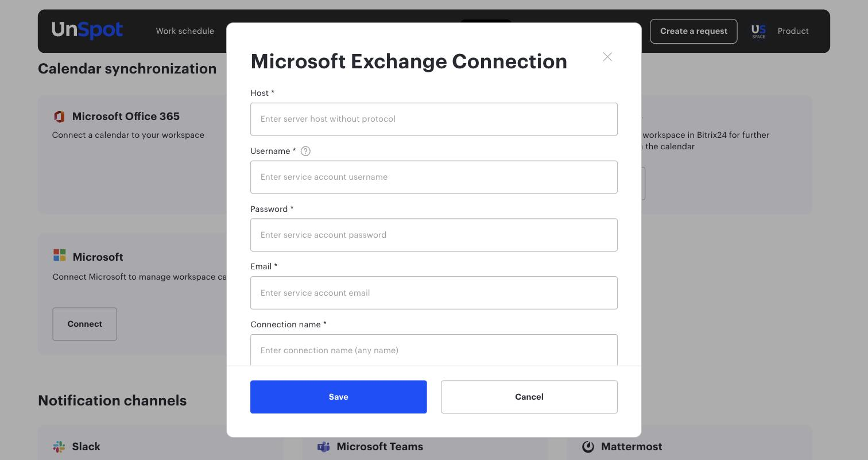Cancel the Exchange connection dialog
Screen dimensions: 868x460
point(529,397)
